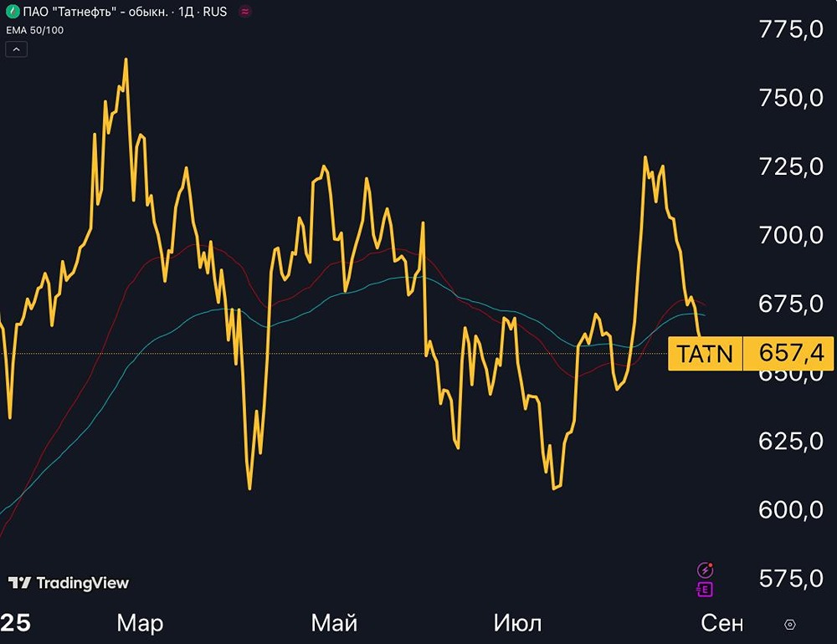Open the purple E earnings marker
The height and width of the screenshot is (644, 837).
705,589
